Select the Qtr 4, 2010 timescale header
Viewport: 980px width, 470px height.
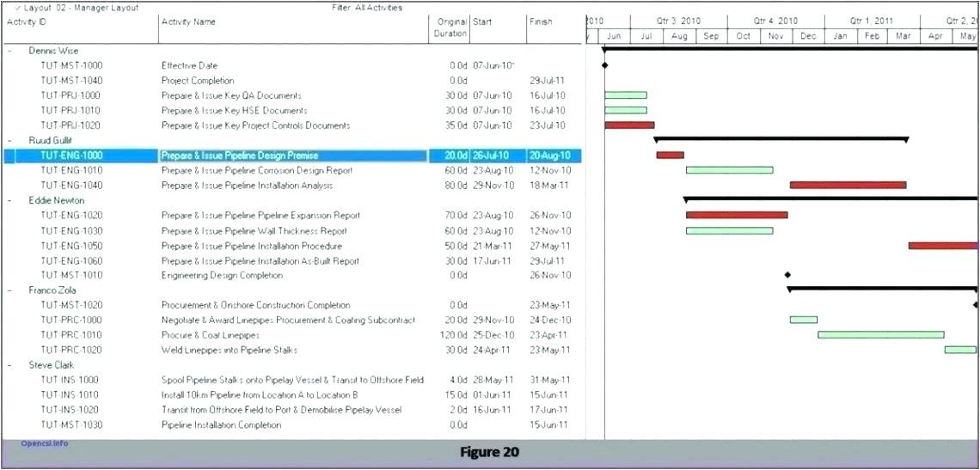pos(775,21)
